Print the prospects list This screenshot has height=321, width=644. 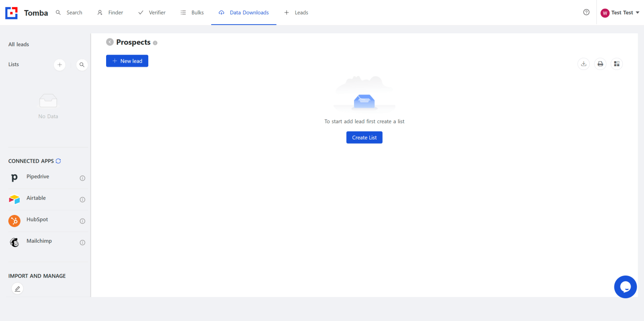tap(600, 64)
